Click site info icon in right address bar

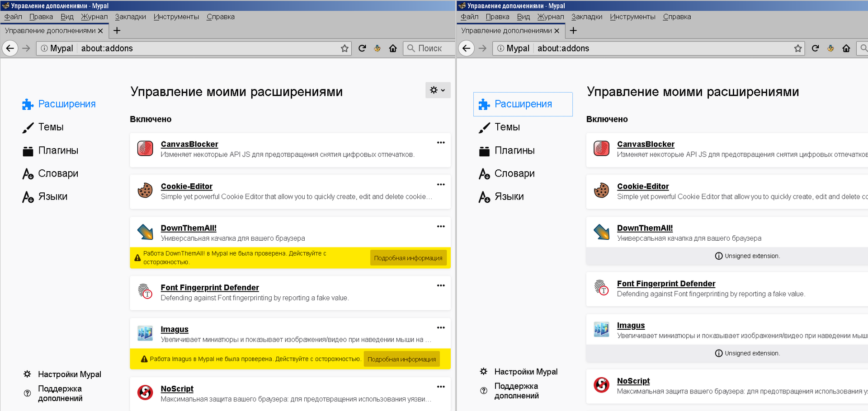500,48
